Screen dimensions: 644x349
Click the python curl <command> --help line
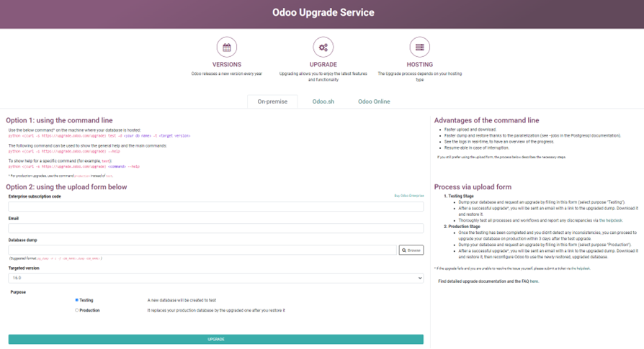point(74,166)
